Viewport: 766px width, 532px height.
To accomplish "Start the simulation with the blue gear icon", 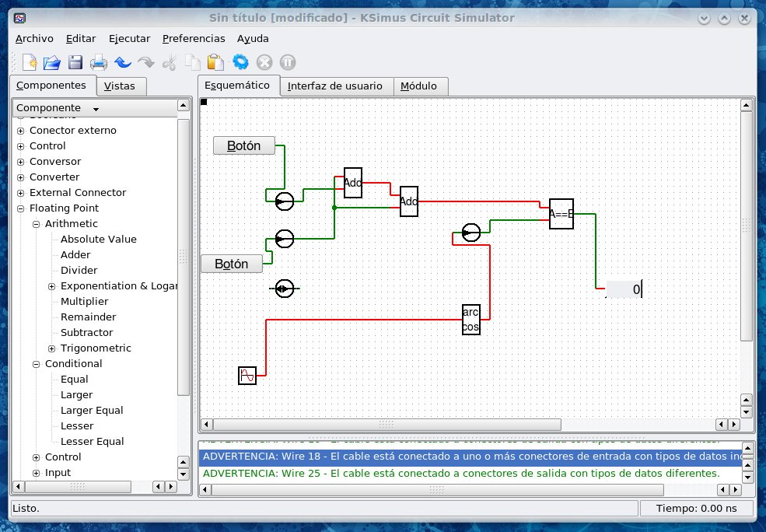I will pyautogui.click(x=240, y=62).
